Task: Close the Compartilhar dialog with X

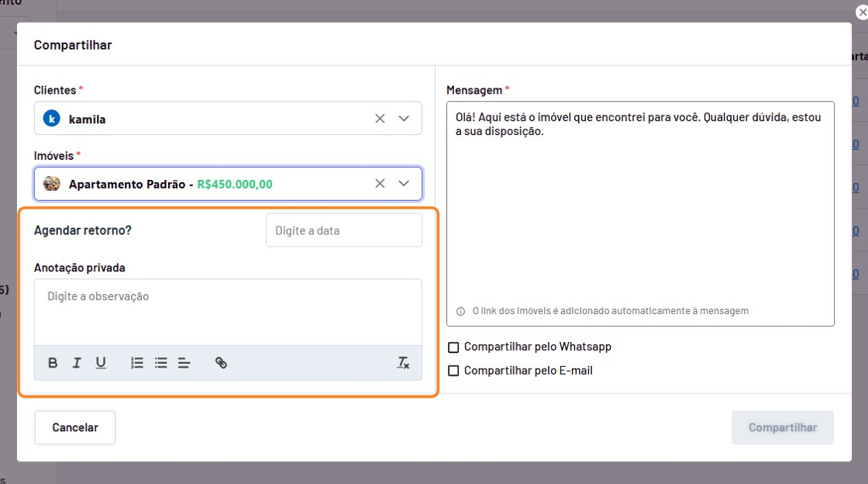Action: [862, 12]
